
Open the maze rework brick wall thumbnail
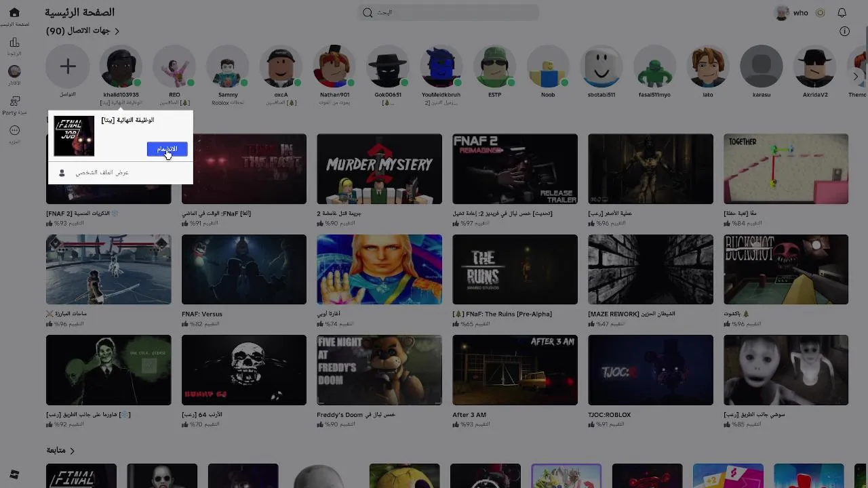(x=650, y=270)
